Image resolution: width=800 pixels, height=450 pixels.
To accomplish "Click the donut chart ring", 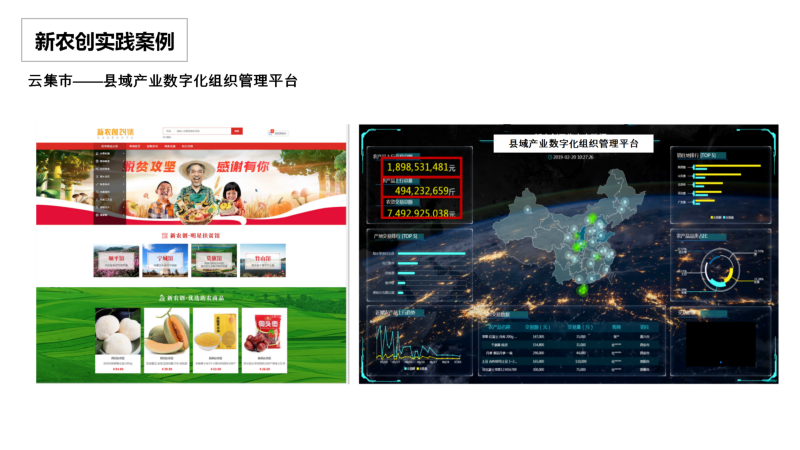I will point(720,270).
